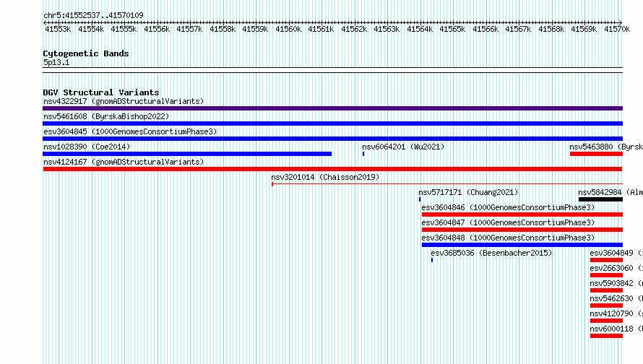
Task: Click the red bar under nsv5463880
Action: (596, 154)
